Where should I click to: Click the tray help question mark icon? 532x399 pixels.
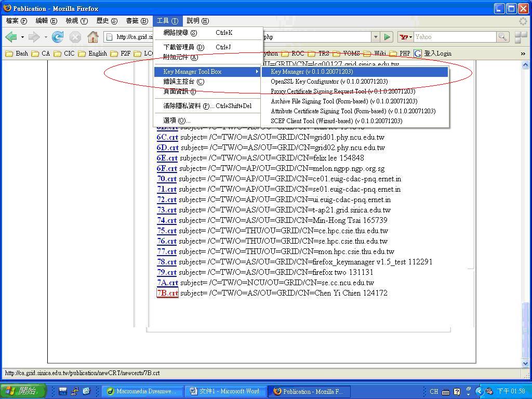(x=457, y=392)
